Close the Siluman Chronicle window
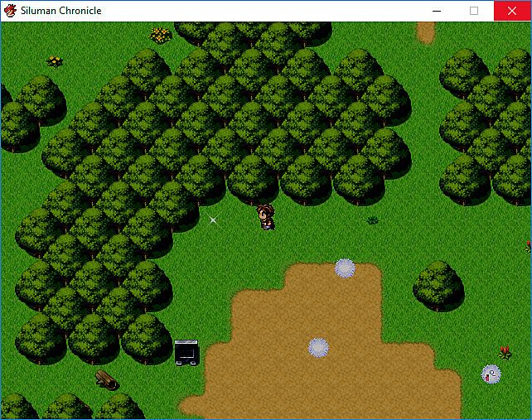The height and width of the screenshot is (420, 532). coord(512,11)
